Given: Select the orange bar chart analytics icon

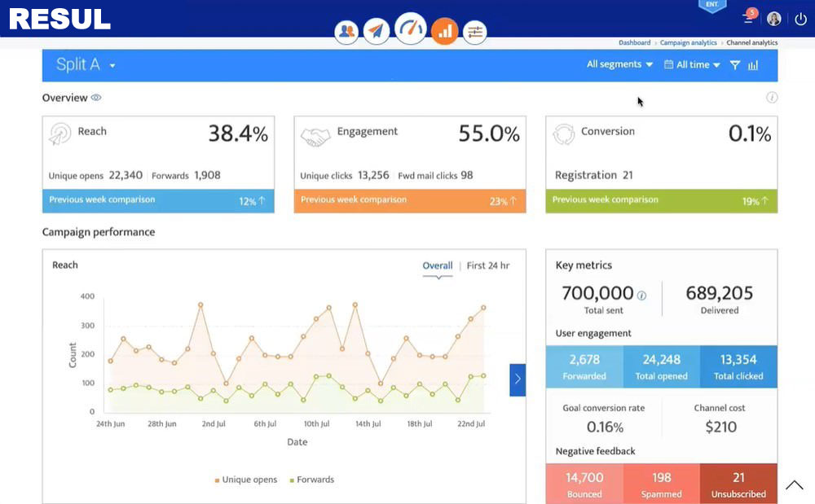Looking at the screenshot, I should pos(444,31).
